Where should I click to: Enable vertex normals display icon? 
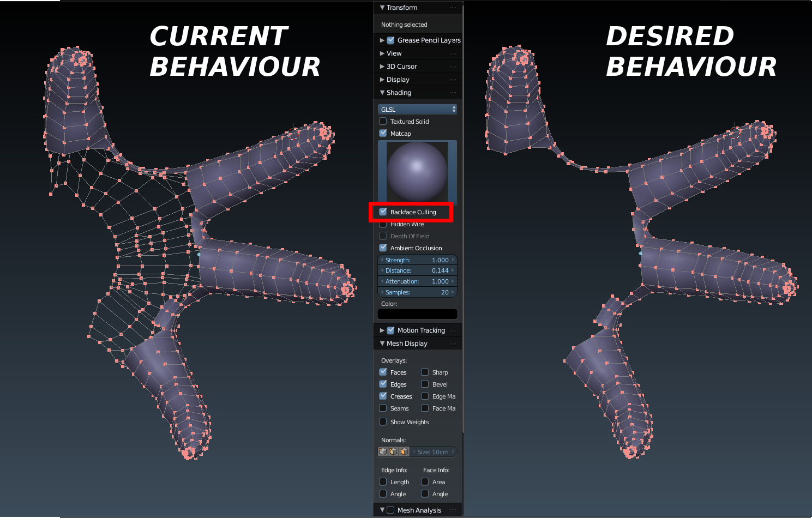[x=383, y=451]
